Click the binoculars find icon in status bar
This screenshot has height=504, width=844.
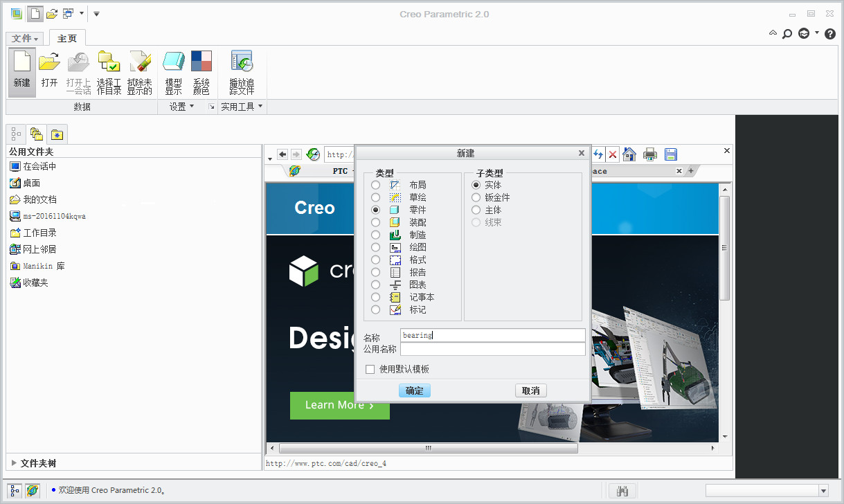click(622, 491)
